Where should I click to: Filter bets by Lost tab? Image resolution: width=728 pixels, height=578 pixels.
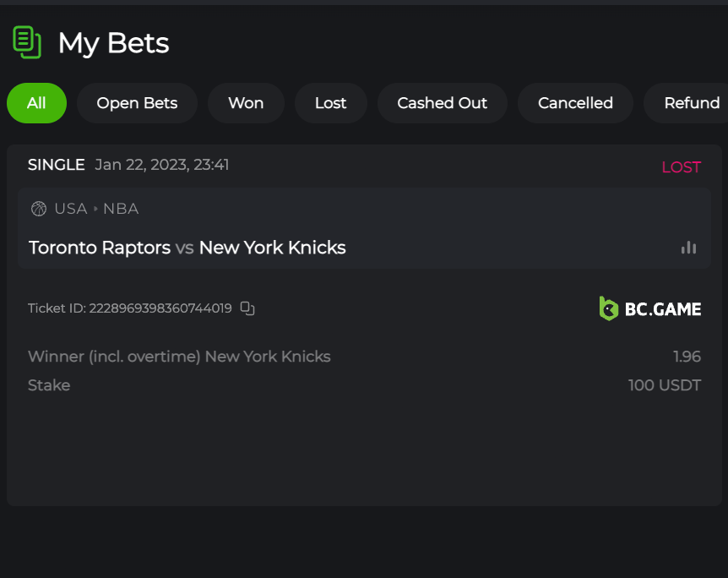pyautogui.click(x=330, y=103)
